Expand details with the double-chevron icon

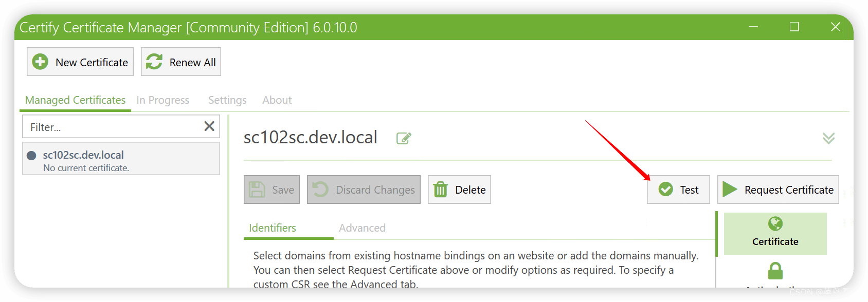828,138
